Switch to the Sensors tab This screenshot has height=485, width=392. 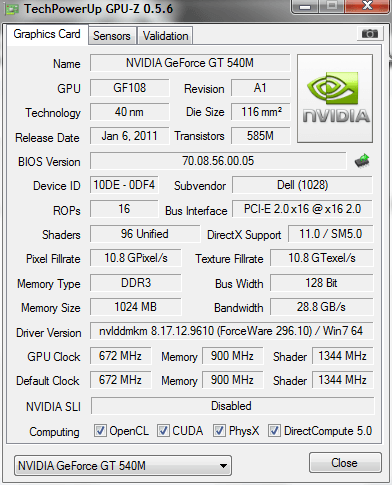(x=112, y=36)
